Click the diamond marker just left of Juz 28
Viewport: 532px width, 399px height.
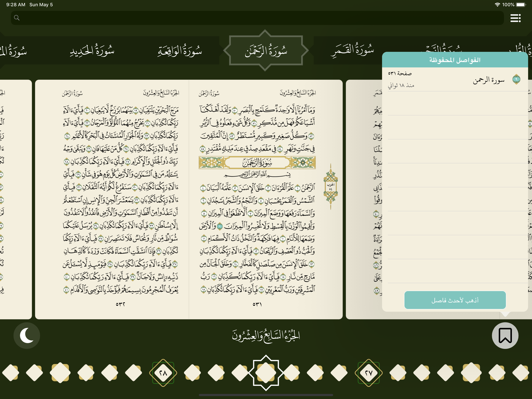[134, 373]
